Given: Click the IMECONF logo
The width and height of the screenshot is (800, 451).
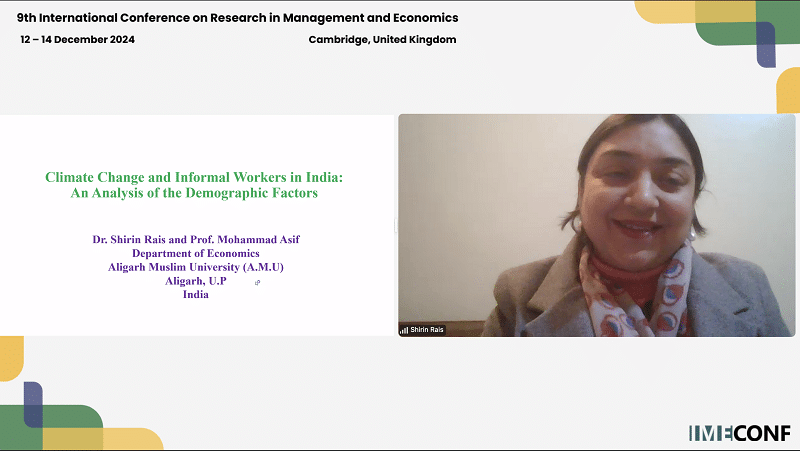Looking at the screenshot, I should [x=739, y=433].
